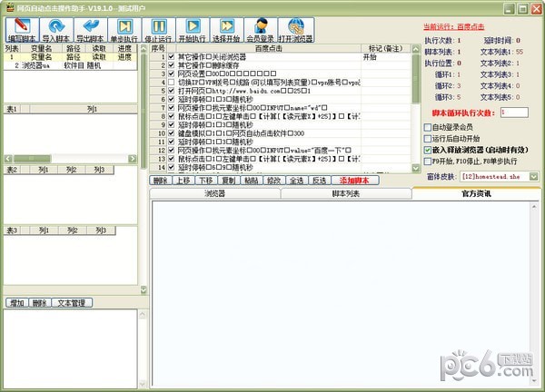Enable 运行后自动开始 checkbox

tap(428, 139)
